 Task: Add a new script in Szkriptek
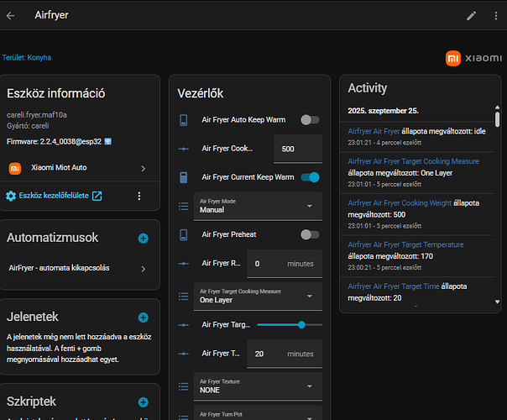(x=143, y=402)
